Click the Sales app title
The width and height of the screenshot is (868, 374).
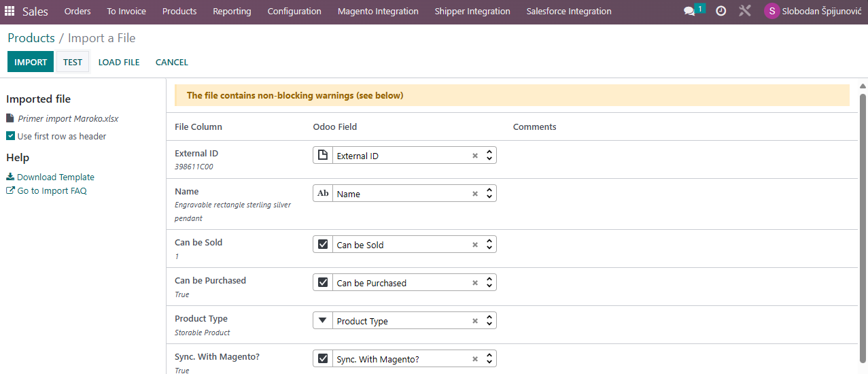coord(35,12)
